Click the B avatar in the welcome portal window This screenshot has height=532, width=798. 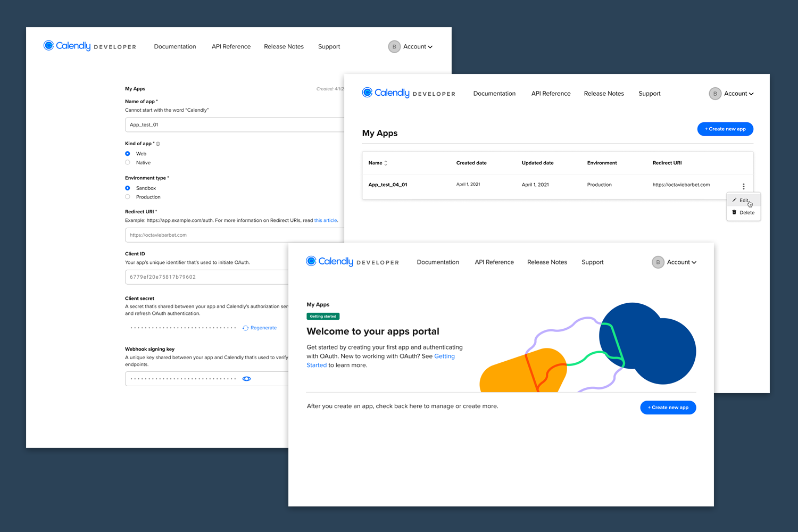coord(658,262)
